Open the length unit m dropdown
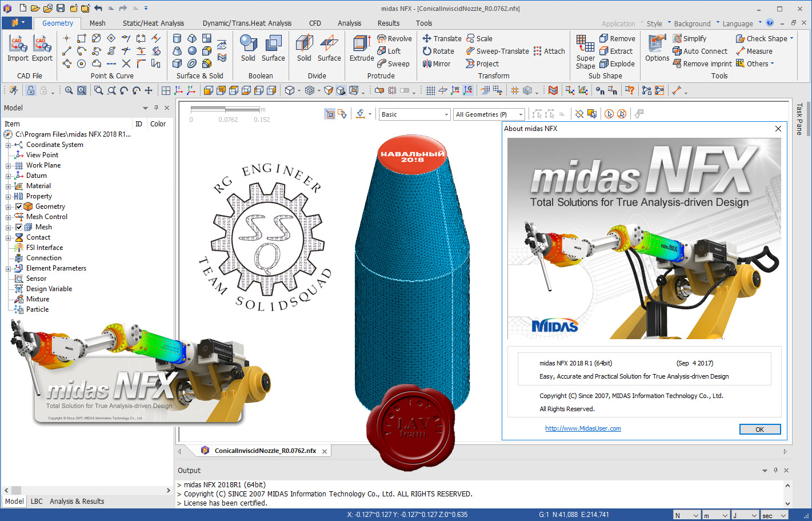 (x=715, y=515)
